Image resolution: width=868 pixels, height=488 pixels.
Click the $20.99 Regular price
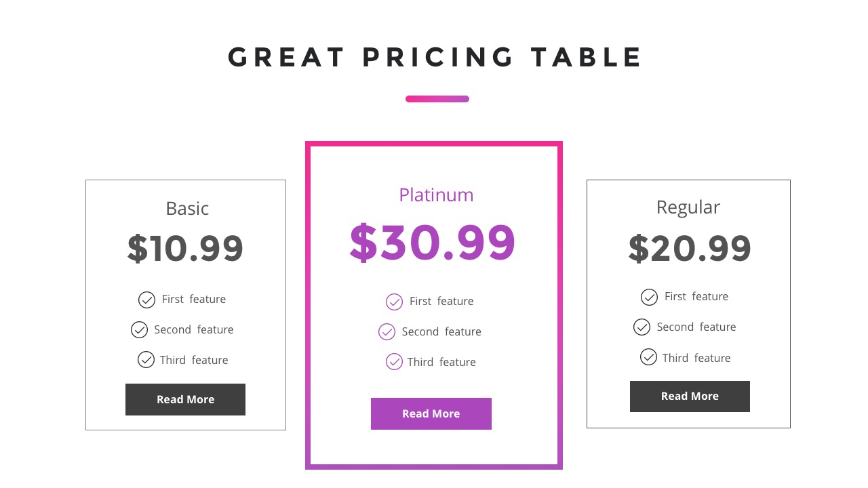[x=690, y=249]
